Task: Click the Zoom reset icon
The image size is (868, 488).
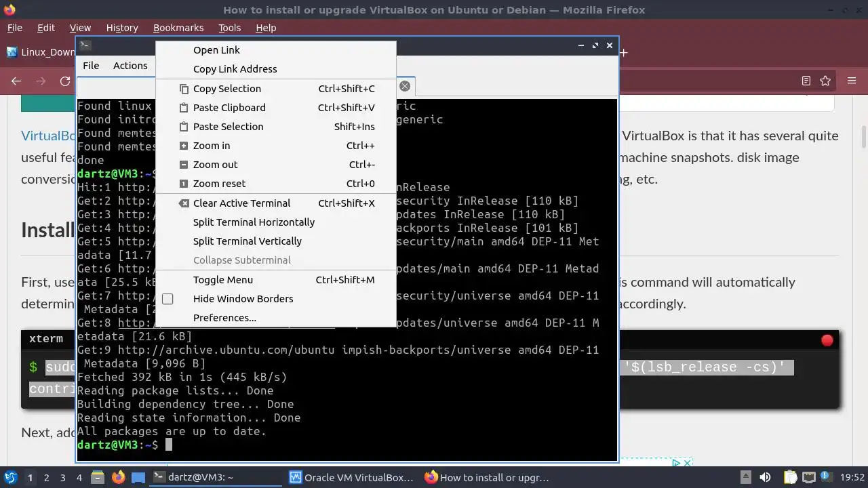Action: click(x=184, y=184)
